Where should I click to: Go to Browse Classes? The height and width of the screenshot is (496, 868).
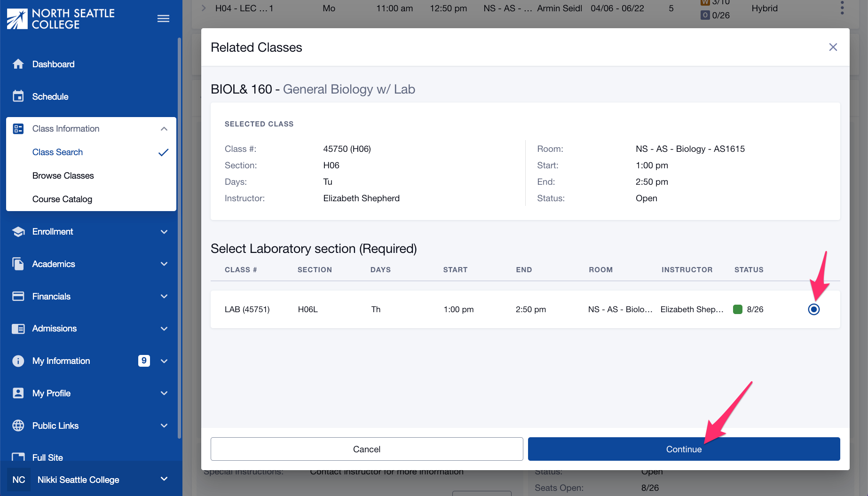click(63, 175)
